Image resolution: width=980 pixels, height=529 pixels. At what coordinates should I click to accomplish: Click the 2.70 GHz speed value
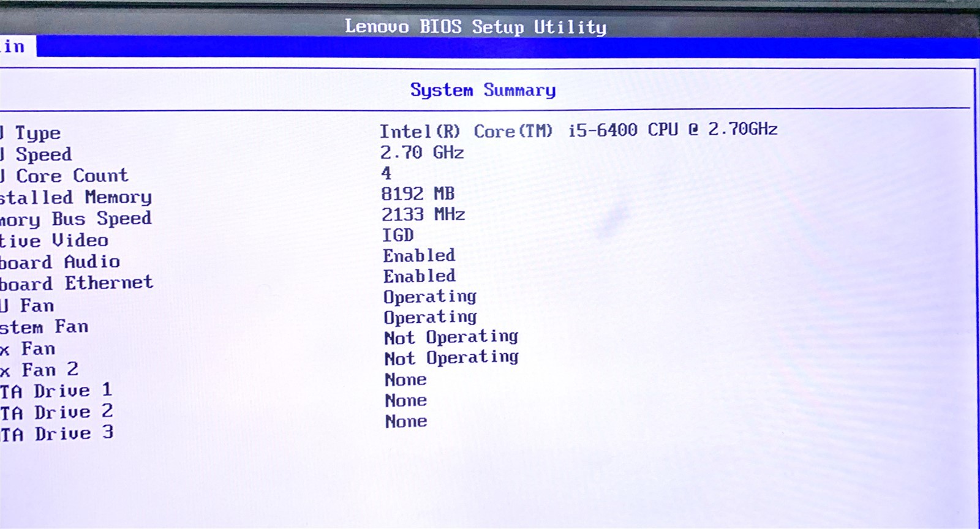tap(421, 152)
